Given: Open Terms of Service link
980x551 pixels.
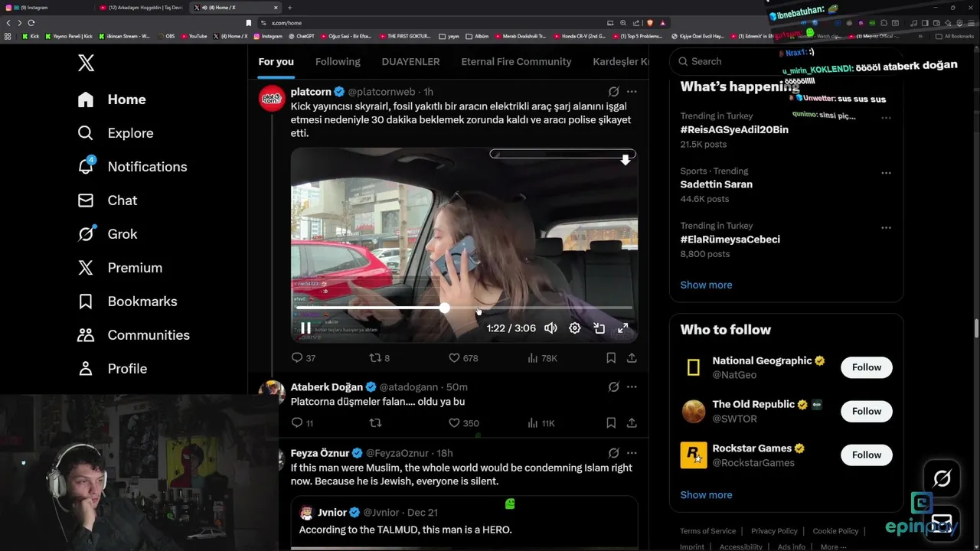Looking at the screenshot, I should pyautogui.click(x=707, y=531).
